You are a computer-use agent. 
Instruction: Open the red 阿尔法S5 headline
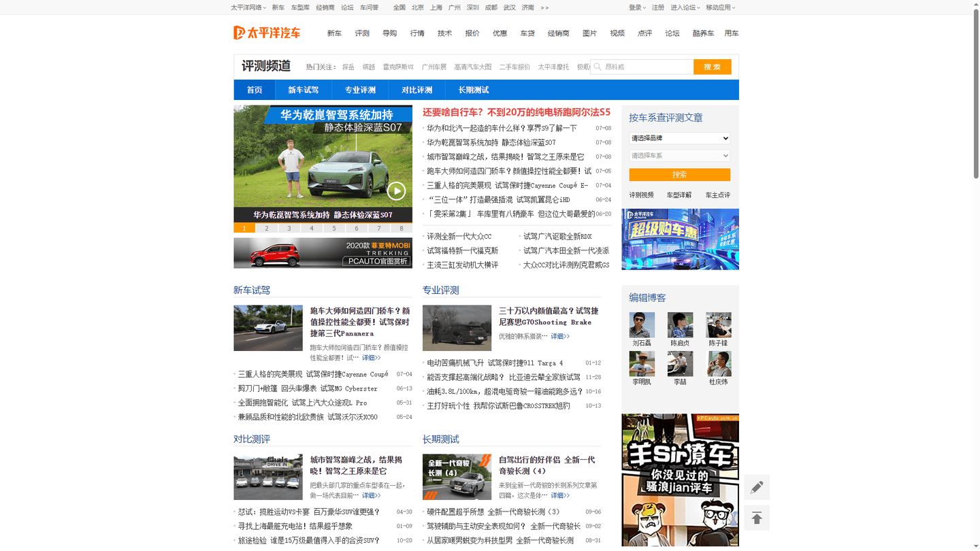pyautogui.click(x=517, y=112)
